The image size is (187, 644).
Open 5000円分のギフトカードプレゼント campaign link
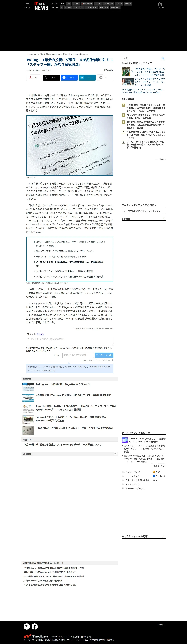[143, 91]
